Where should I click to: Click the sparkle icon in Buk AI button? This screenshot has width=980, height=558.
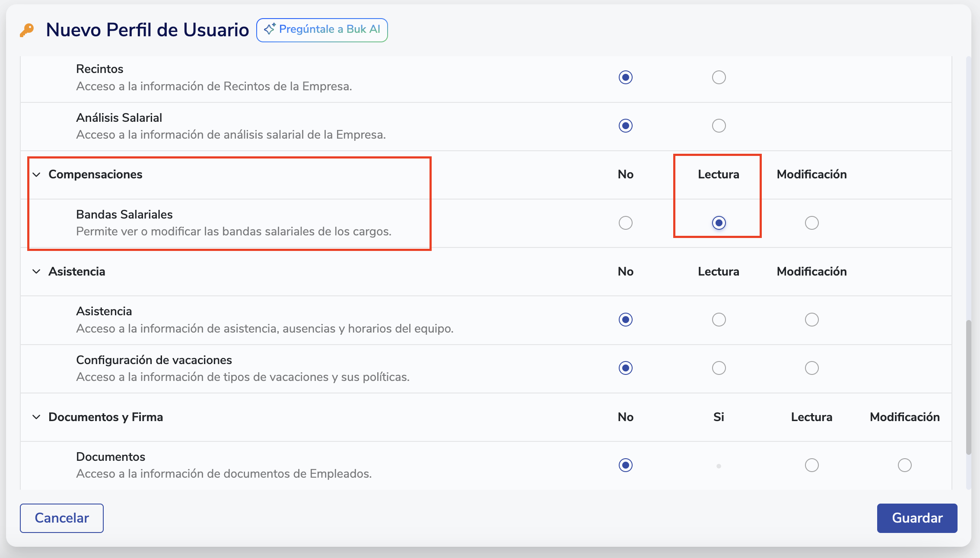click(x=270, y=29)
